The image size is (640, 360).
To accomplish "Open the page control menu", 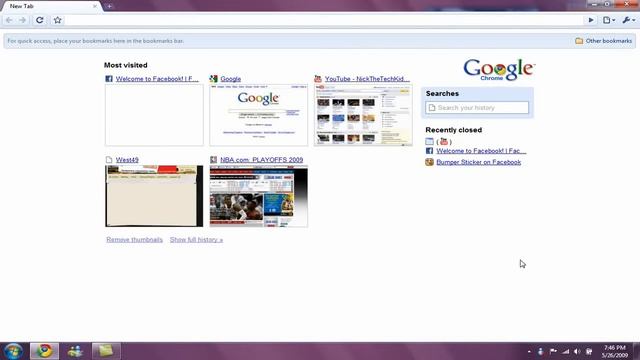I will [609, 20].
